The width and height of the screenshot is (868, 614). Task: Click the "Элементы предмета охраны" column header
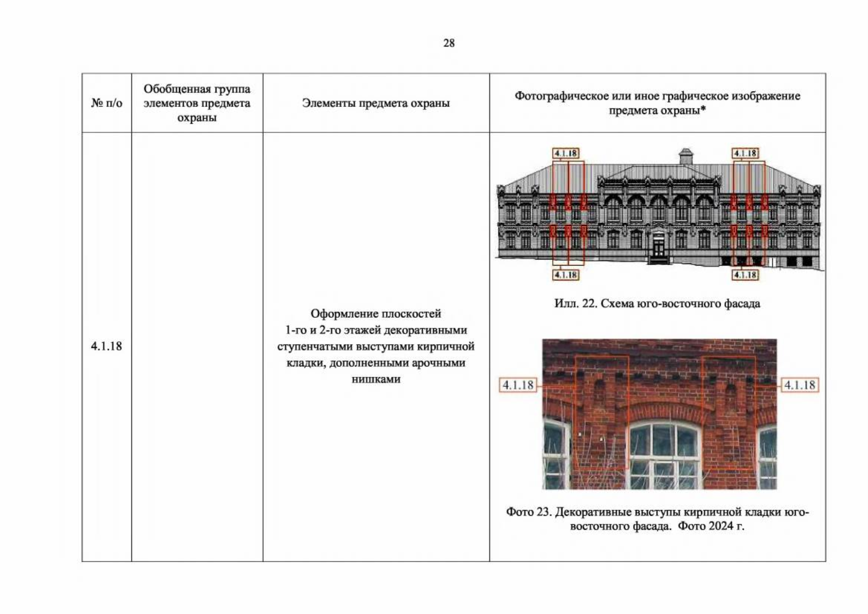coord(376,103)
